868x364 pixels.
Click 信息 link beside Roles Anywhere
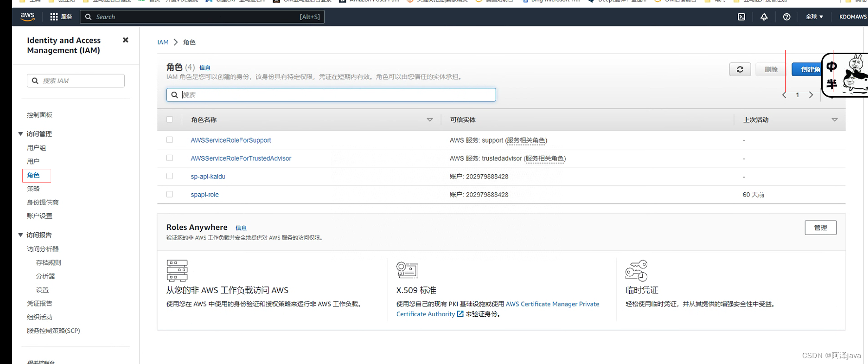[x=241, y=228]
